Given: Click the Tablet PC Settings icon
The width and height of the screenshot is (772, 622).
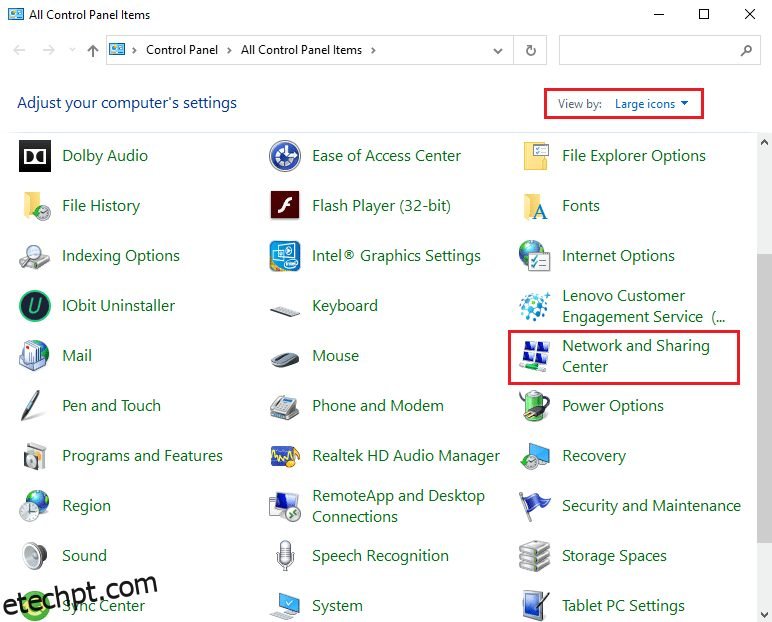Looking at the screenshot, I should (535, 606).
